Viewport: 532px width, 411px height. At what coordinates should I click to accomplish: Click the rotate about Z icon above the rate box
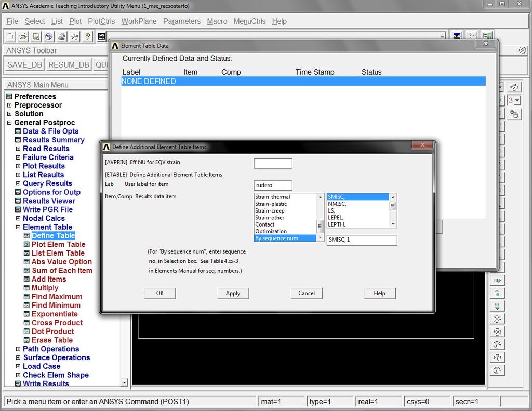[x=514, y=87]
